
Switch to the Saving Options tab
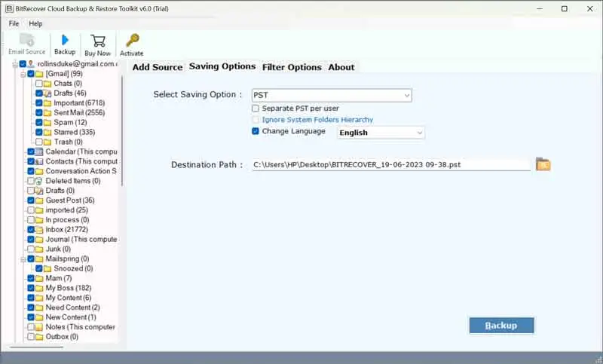point(222,66)
